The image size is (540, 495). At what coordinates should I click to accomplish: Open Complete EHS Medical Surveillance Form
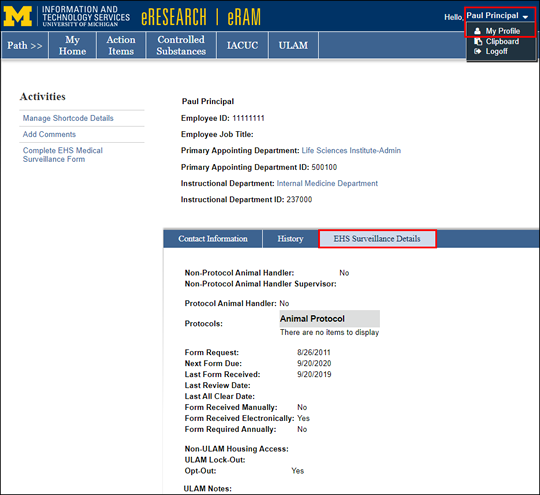click(x=62, y=155)
